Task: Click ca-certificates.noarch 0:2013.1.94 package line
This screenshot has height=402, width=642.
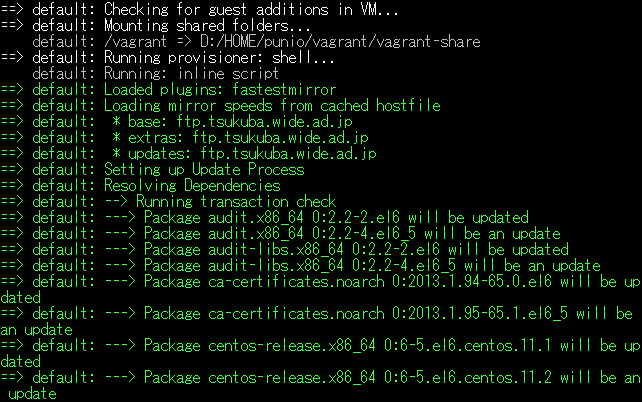Action: pos(321,289)
